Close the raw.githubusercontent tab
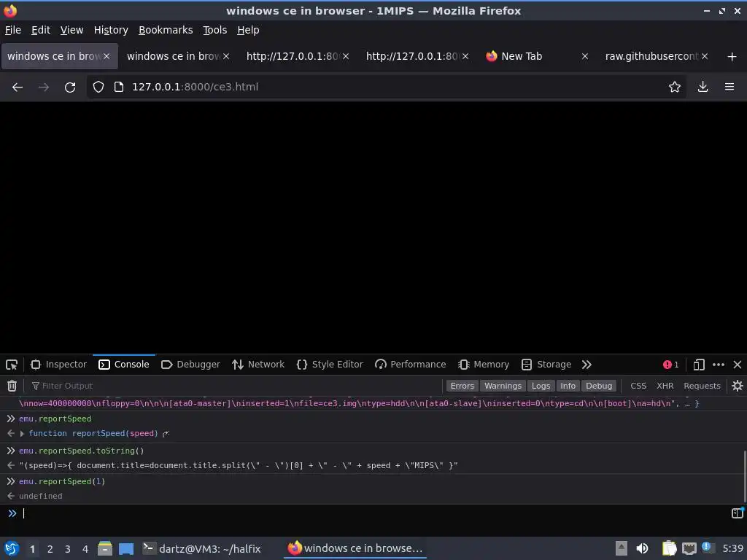Viewport: 747px width, 560px height. click(705, 57)
